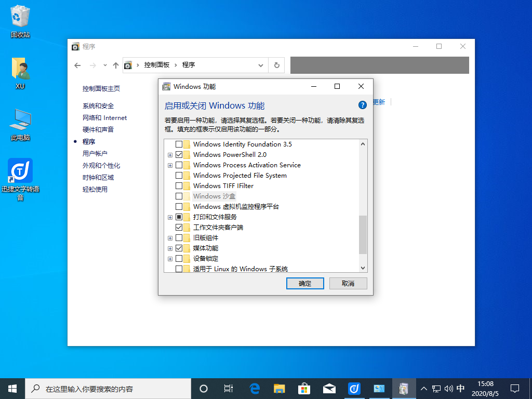Open Microsoft Edge from the taskbar

pos(253,388)
